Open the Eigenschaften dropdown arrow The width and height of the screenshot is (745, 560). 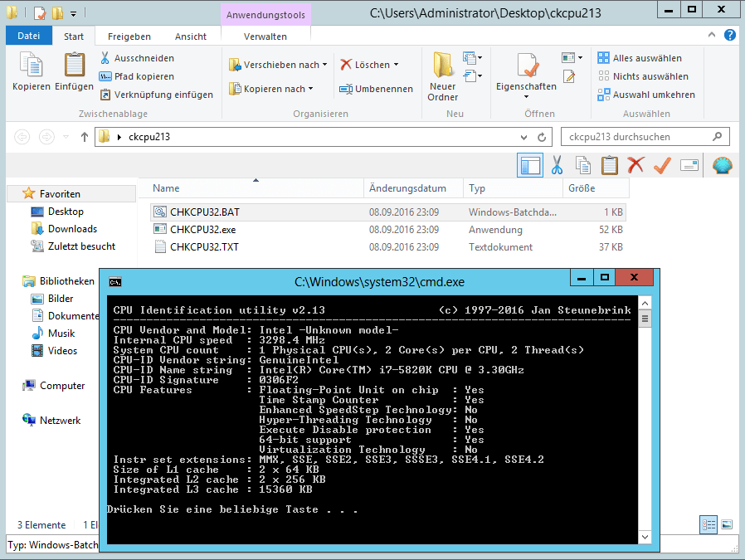(x=526, y=97)
